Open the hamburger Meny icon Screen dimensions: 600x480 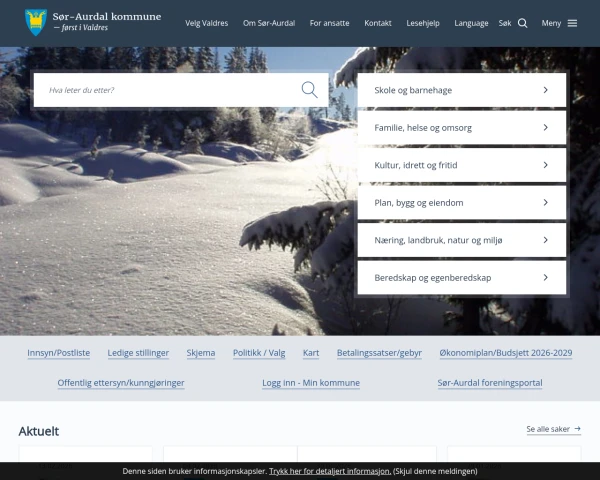tap(572, 23)
